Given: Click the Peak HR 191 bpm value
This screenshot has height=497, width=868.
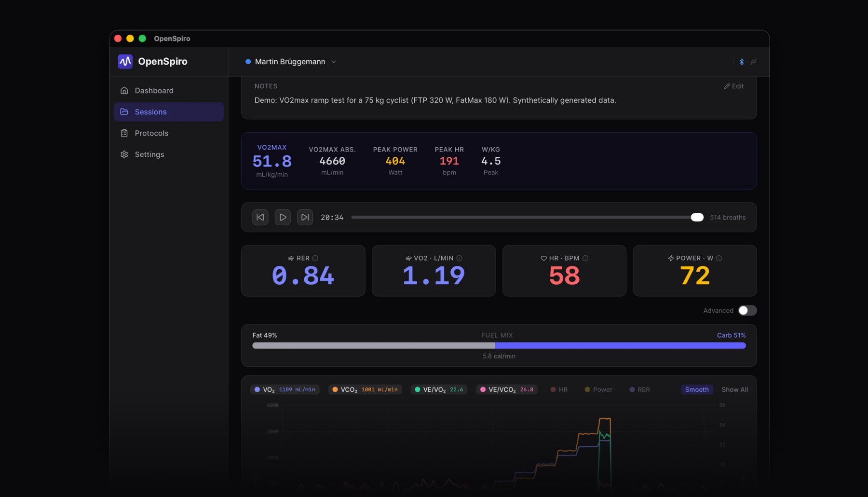Looking at the screenshot, I should tap(449, 161).
